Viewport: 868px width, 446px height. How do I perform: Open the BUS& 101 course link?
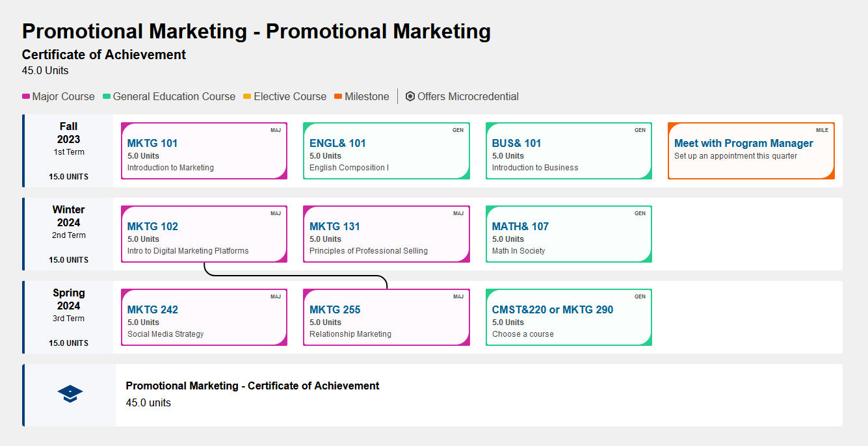pyautogui.click(x=516, y=143)
